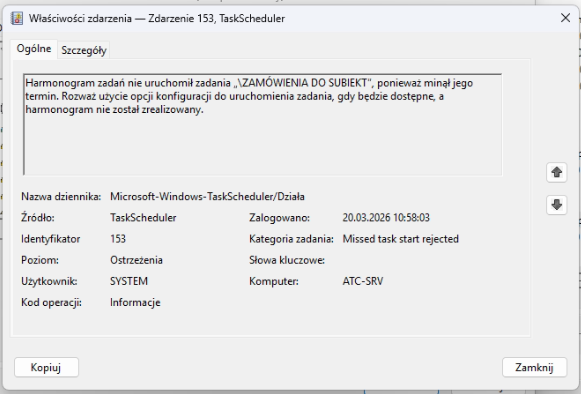Click the task category Missed task start rejected

pyautogui.click(x=401, y=239)
